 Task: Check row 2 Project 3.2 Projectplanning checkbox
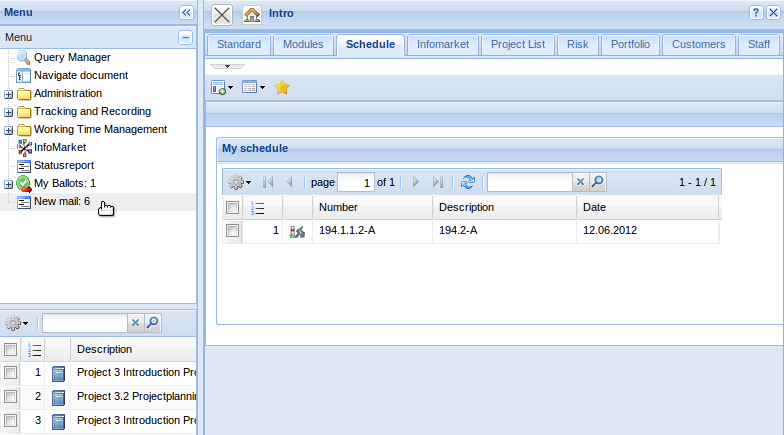click(10, 396)
